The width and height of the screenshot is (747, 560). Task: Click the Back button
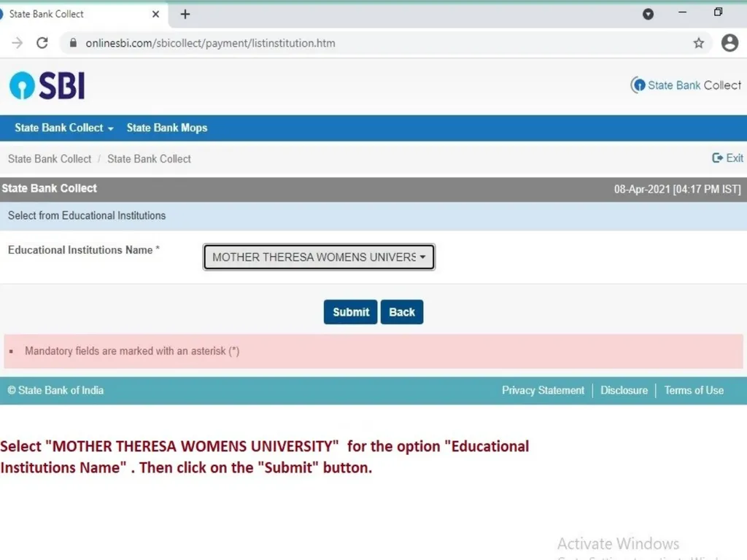[402, 312]
